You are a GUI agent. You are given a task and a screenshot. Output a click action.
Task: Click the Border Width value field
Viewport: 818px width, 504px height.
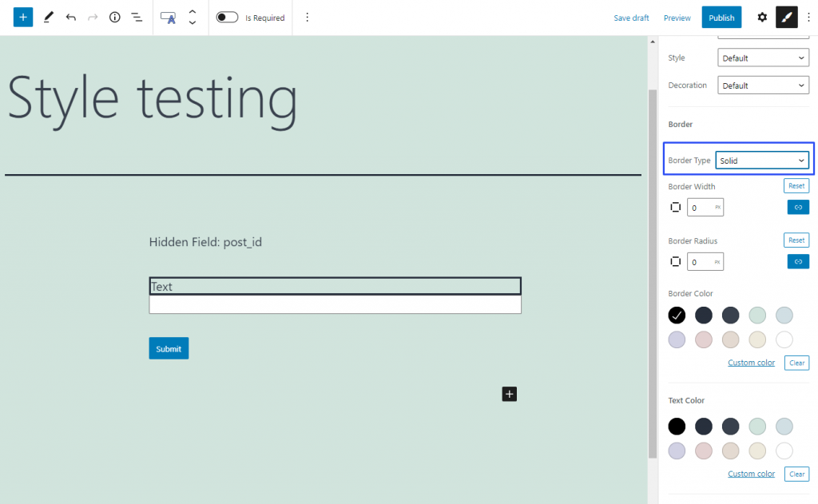pyautogui.click(x=705, y=207)
